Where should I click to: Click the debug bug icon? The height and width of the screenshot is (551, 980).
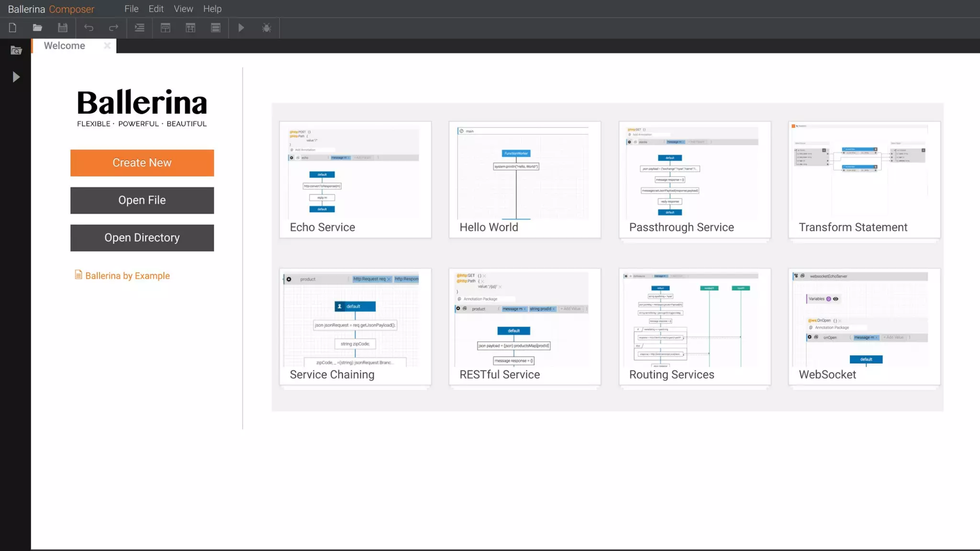point(267,28)
